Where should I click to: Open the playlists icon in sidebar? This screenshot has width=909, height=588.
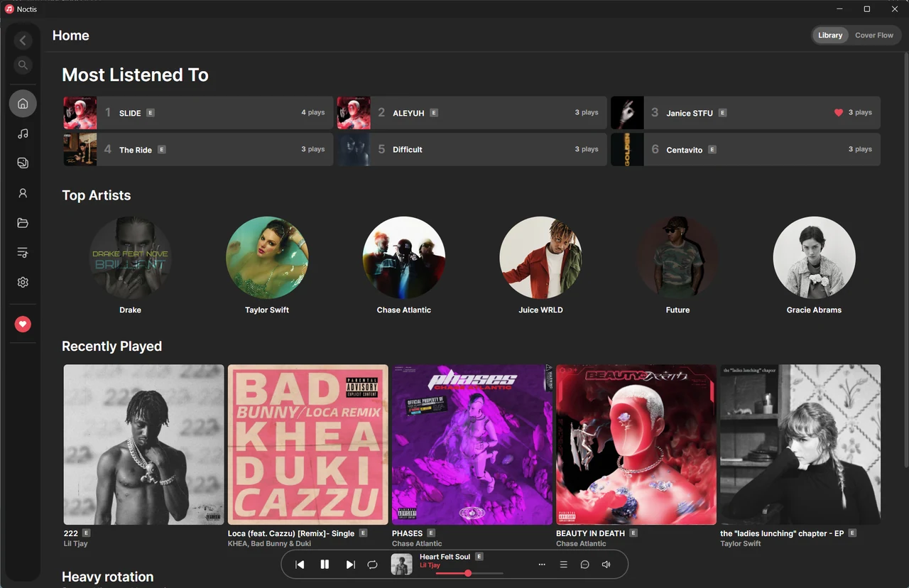[x=23, y=253]
